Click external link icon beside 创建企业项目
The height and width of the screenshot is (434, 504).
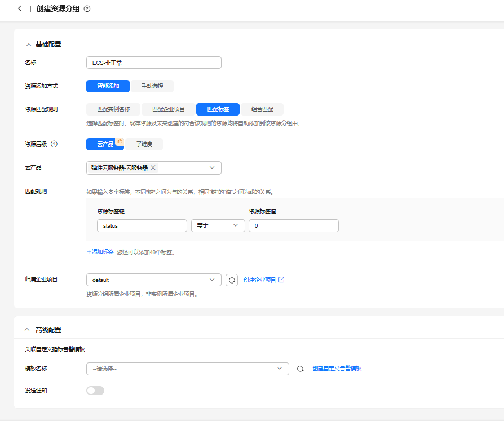click(282, 280)
